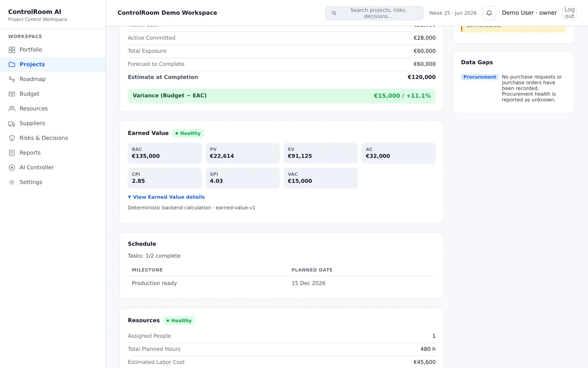588x368 pixels.
Task: Collapse View Earned Value details triangle
Action: [x=129, y=197]
